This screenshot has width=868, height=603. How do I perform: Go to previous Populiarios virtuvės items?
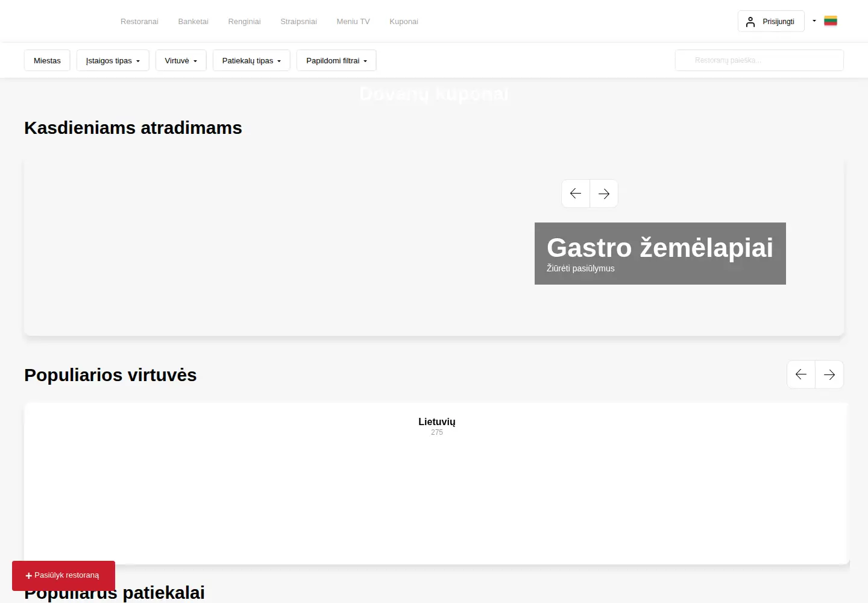pyautogui.click(x=801, y=374)
